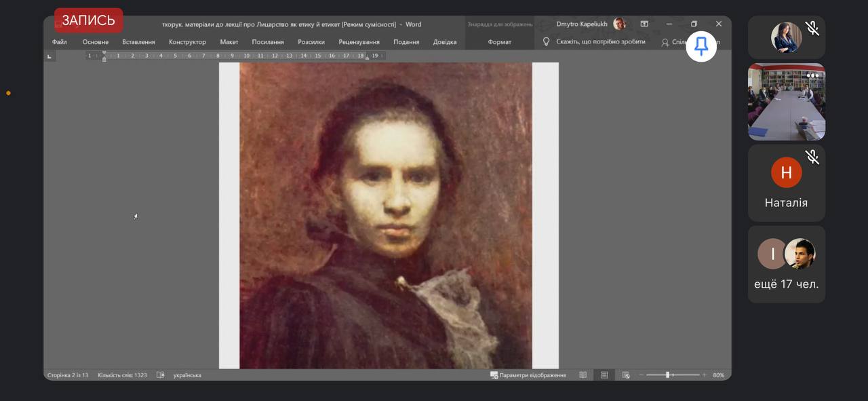Adjust the zoom slider handle
This screenshot has height=401, width=868.
[x=668, y=375]
